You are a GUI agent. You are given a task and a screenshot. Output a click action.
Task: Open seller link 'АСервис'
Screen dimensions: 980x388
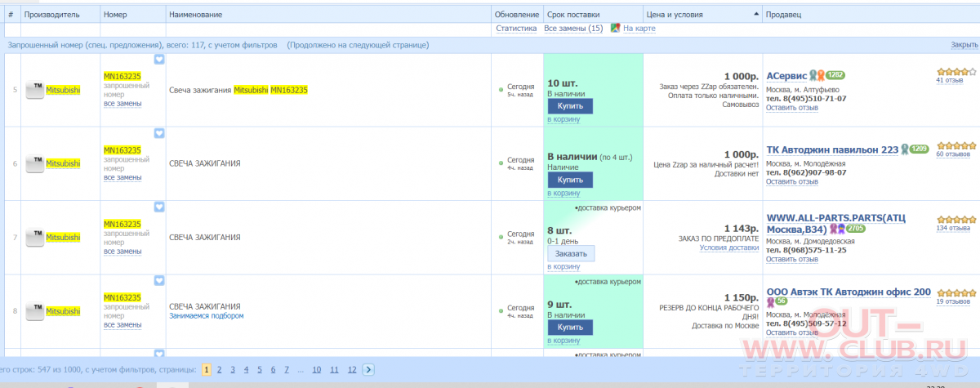coord(787,75)
